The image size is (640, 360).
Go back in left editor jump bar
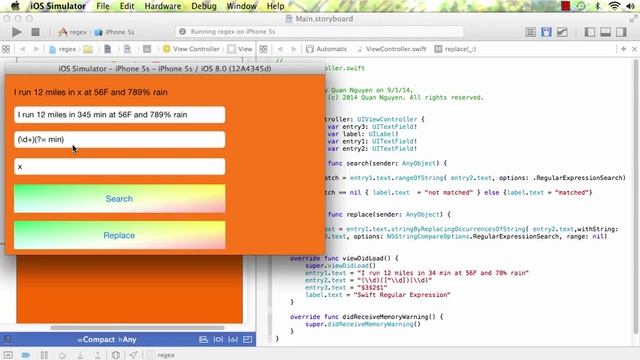pos(22,49)
